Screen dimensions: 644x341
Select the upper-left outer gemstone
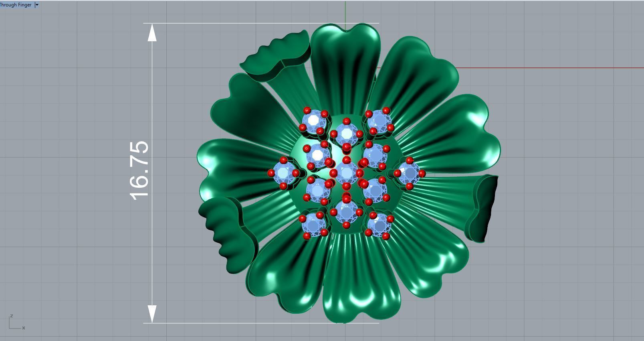pyautogui.click(x=313, y=120)
